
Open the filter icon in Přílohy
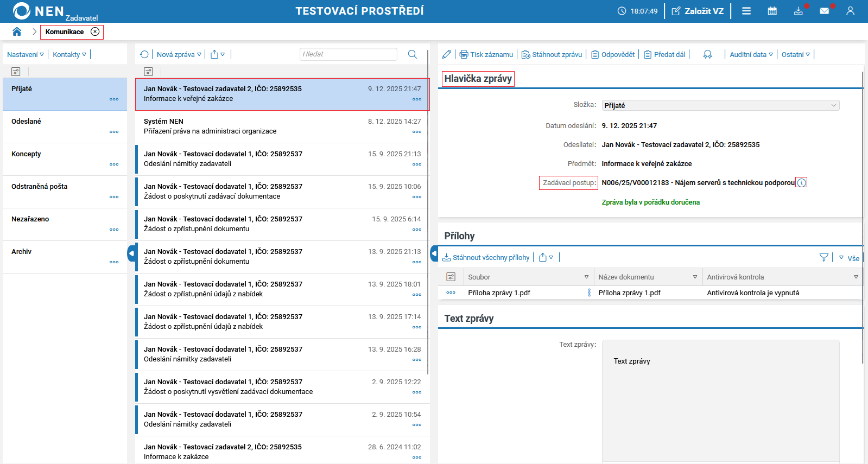(824, 258)
